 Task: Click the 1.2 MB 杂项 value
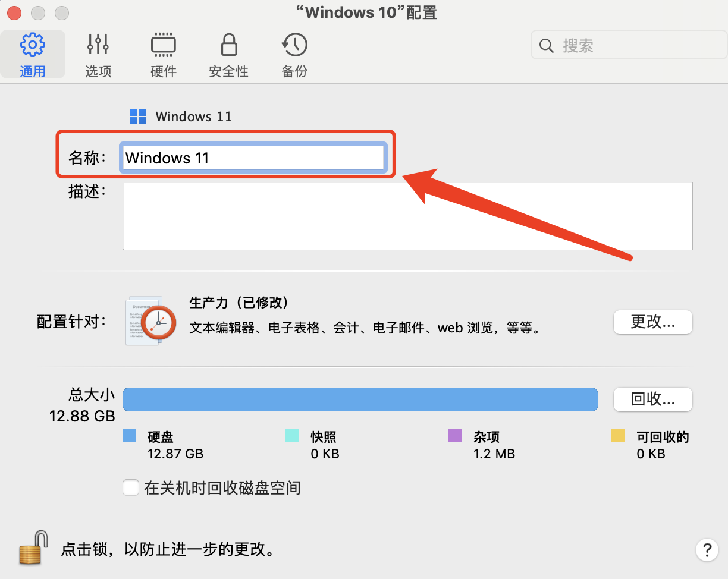494,454
